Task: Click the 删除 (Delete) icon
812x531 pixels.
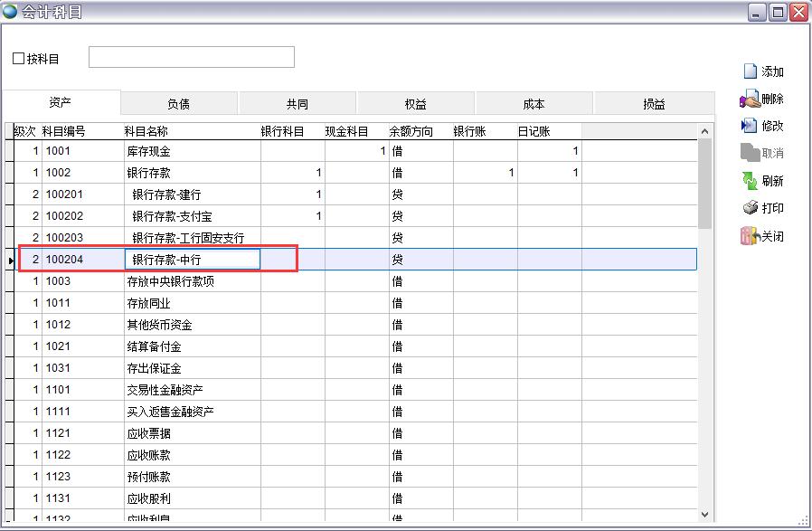Action: pyautogui.click(x=750, y=100)
